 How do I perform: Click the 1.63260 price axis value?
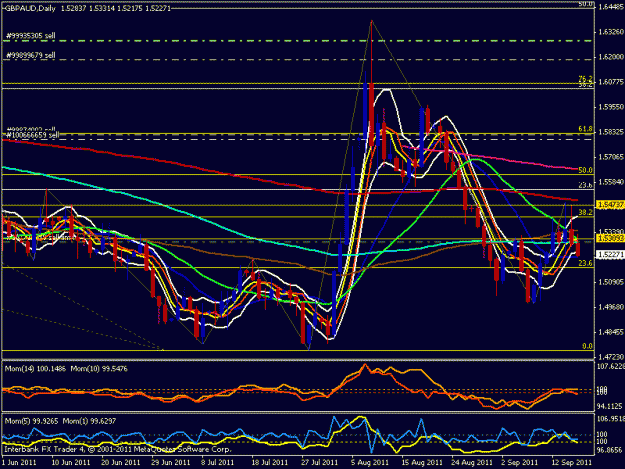(x=610, y=32)
